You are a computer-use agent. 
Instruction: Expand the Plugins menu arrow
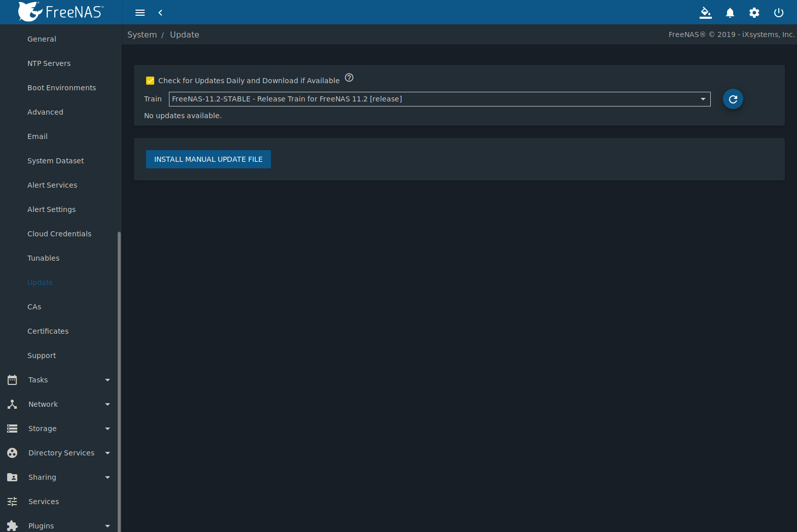coord(108,526)
